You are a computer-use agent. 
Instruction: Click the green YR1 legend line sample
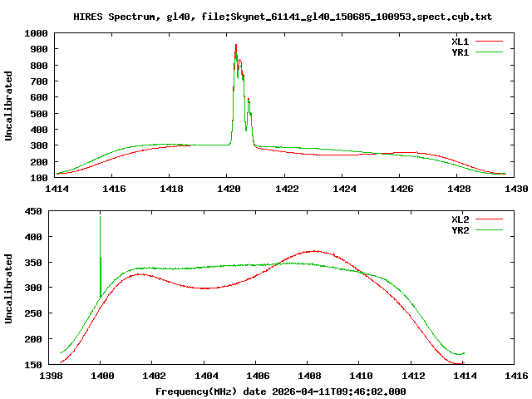coord(489,52)
